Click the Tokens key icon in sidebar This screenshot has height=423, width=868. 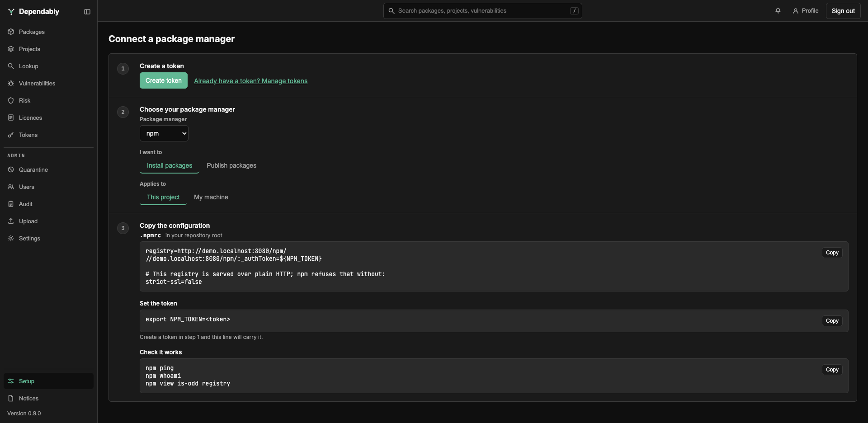click(x=11, y=135)
